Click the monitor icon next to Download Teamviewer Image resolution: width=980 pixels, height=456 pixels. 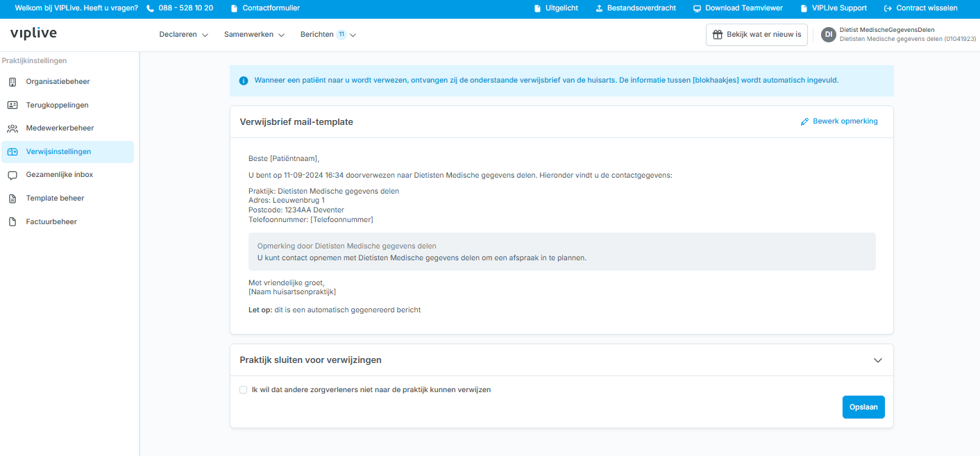point(697,8)
